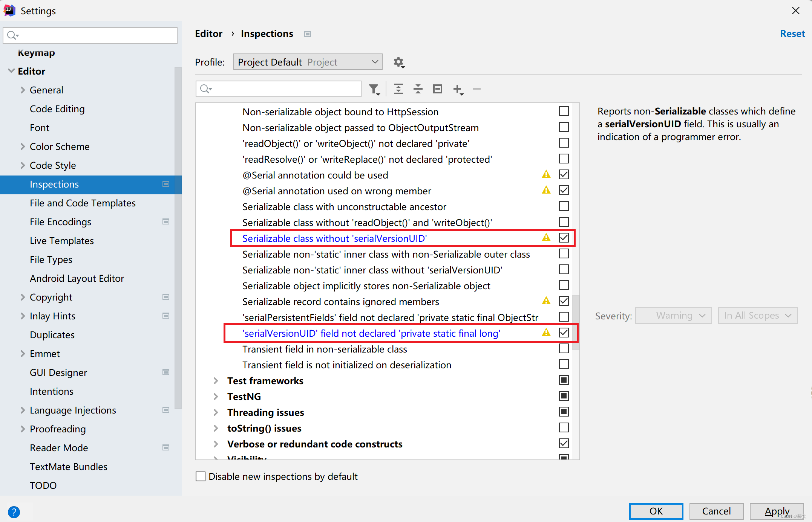812x522 pixels.
Task: Expand the Threading issues group
Action: (216, 412)
